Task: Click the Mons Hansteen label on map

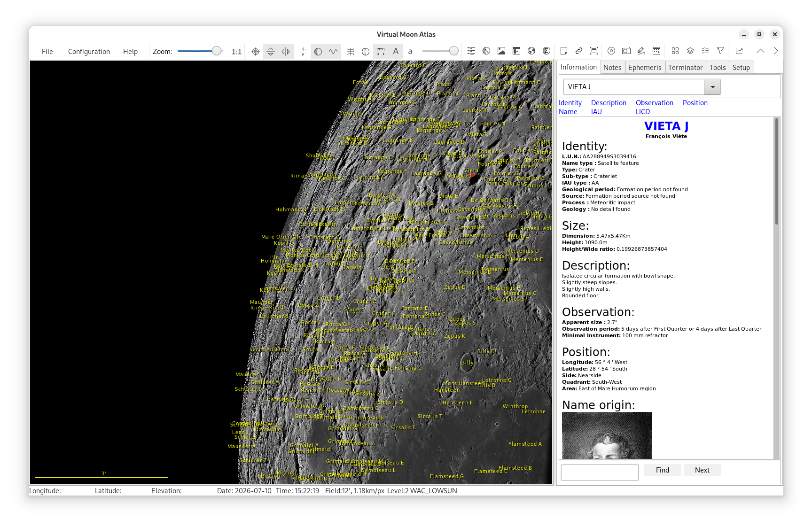Action: point(463,383)
